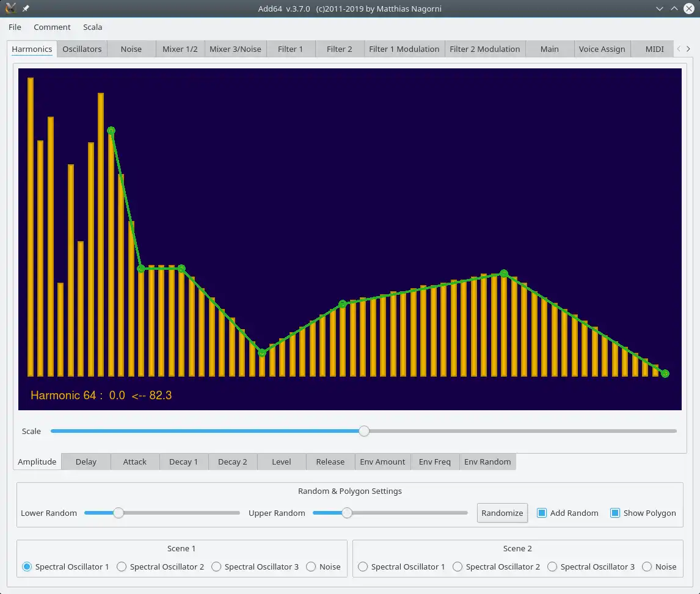
Task: Toggle the Add Random checkbox
Action: (542, 513)
